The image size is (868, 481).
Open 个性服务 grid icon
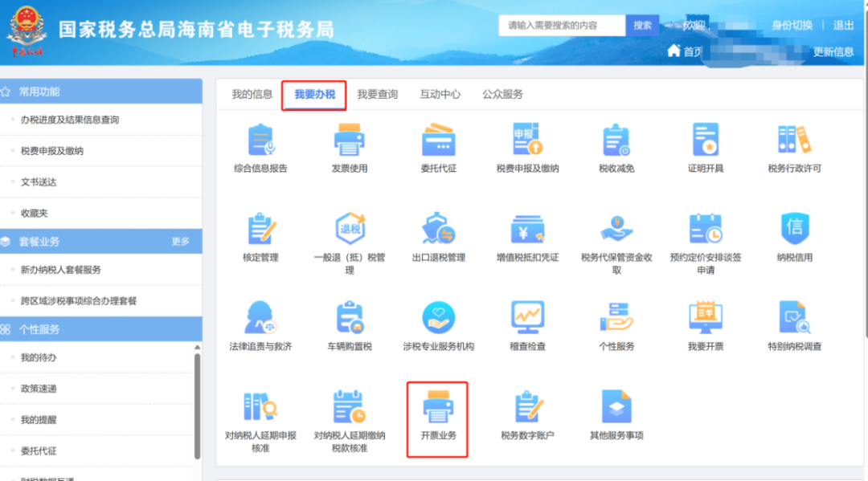point(616,318)
